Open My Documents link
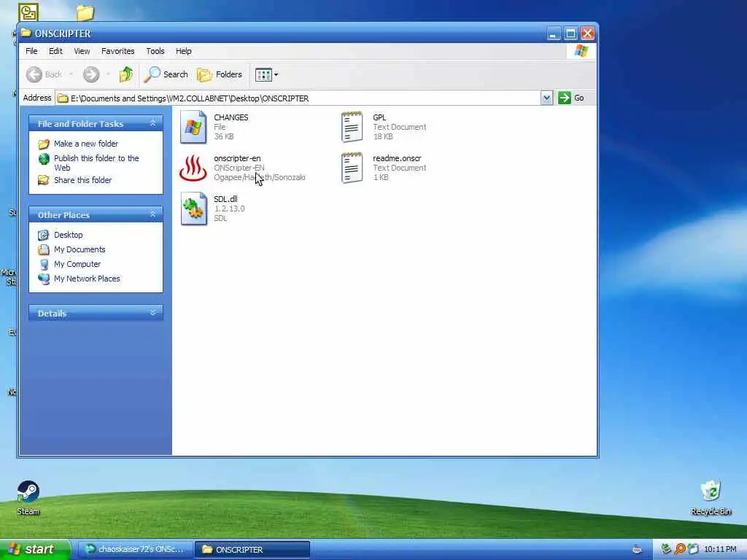The height and width of the screenshot is (560, 747). pyautogui.click(x=80, y=249)
